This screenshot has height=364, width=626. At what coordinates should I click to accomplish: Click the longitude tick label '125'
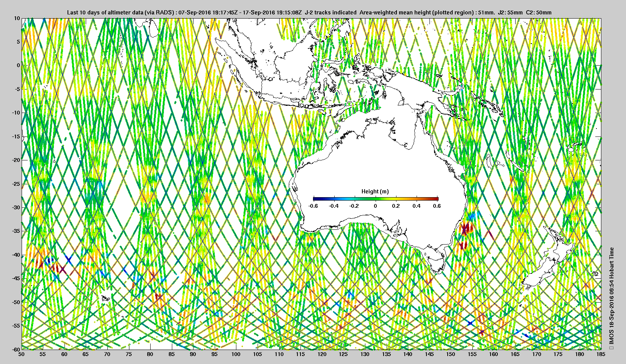[x=343, y=355]
